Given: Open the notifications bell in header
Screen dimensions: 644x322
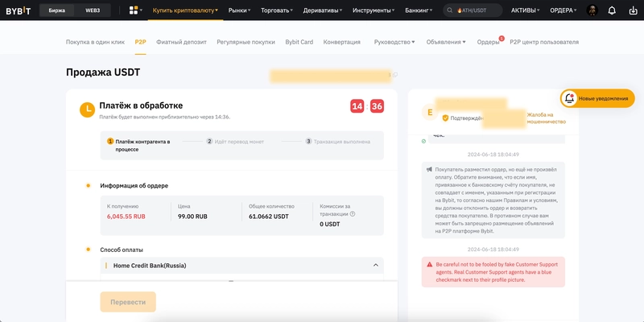Looking at the screenshot, I should tap(612, 10).
